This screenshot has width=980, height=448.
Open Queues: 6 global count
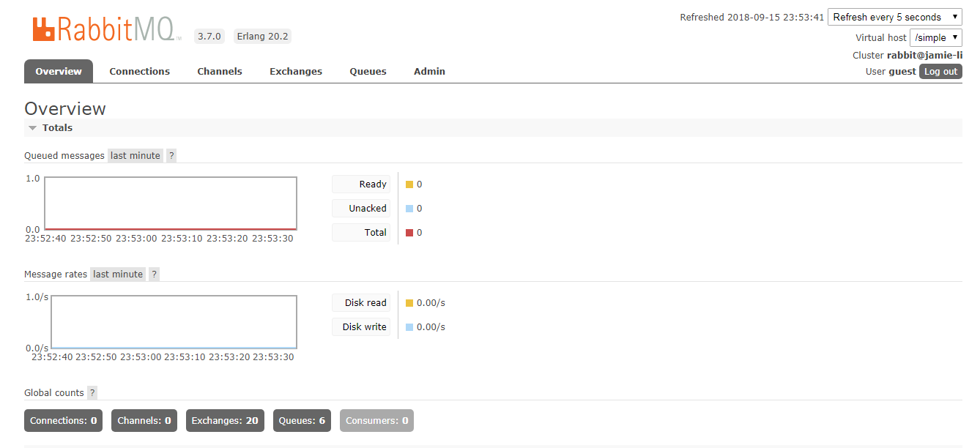click(x=302, y=420)
